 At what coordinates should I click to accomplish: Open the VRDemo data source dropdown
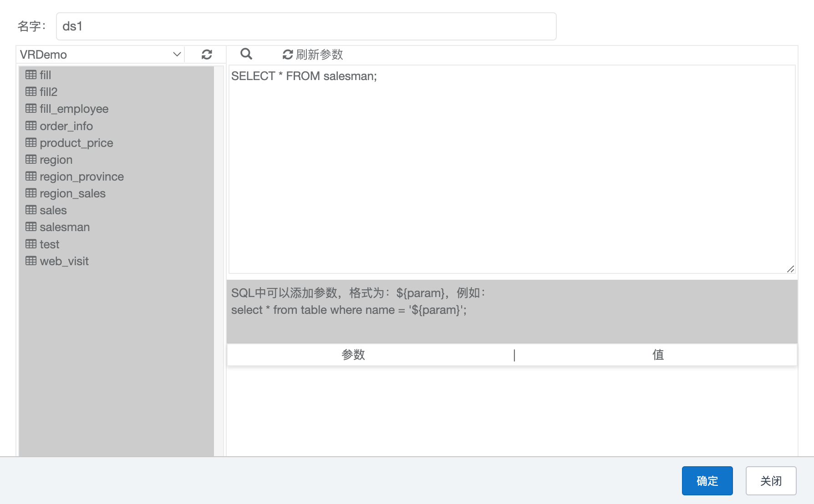101,55
